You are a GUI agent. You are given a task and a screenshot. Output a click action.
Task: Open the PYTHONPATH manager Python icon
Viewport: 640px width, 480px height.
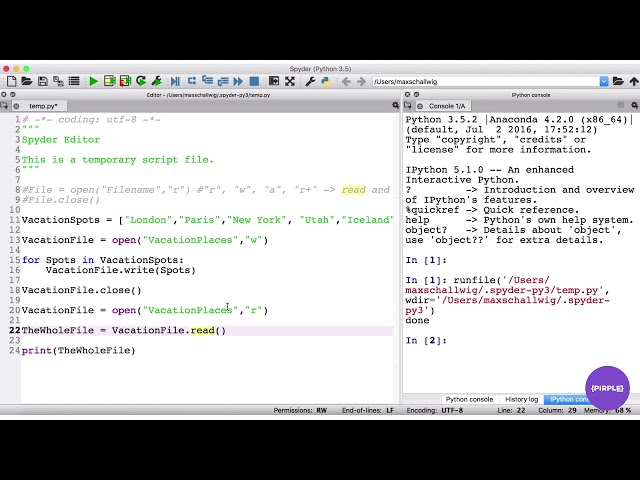click(326, 81)
